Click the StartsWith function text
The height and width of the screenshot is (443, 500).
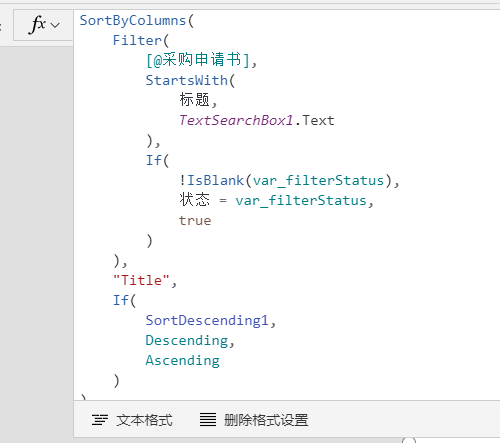(x=186, y=81)
